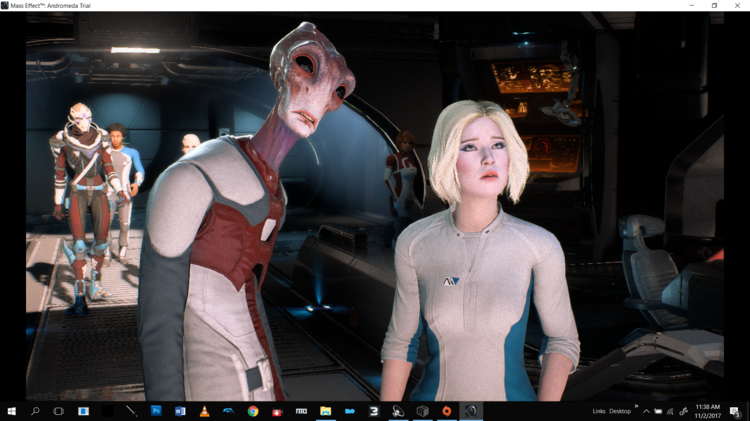The image size is (750, 421).
Task: Open the blue dolphin taskbar icon
Action: point(229,410)
